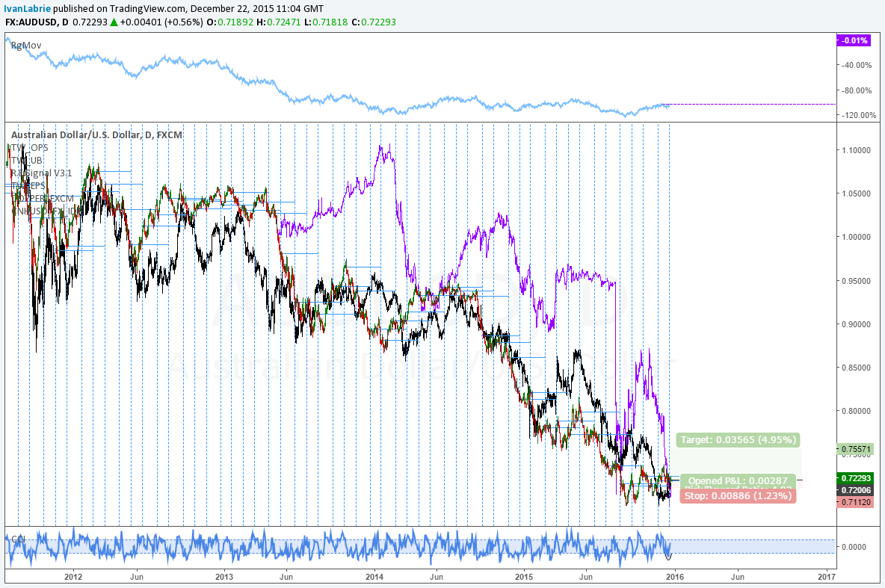
Task: Click the 0.90000 price axis label
Action: (856, 324)
